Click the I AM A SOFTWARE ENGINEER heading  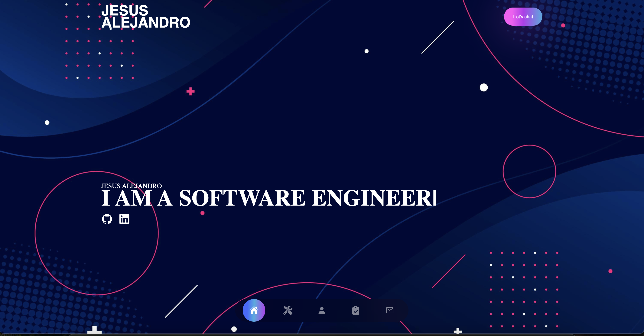pos(269,198)
